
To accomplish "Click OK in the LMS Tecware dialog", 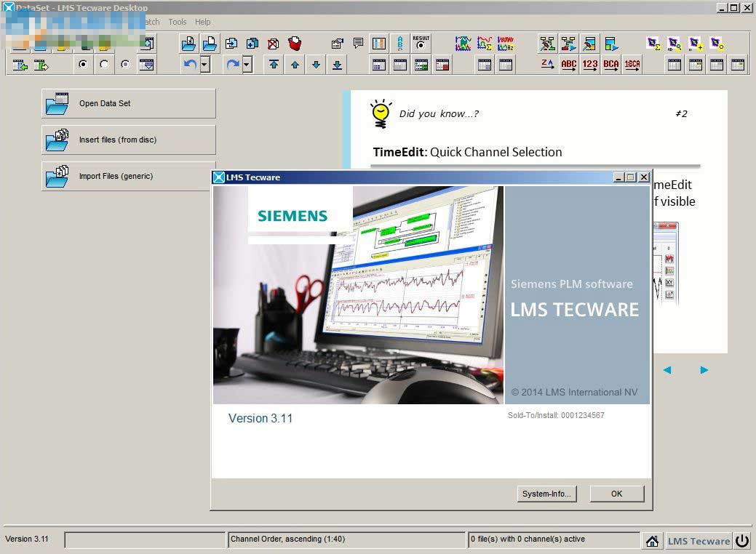I will [617, 494].
